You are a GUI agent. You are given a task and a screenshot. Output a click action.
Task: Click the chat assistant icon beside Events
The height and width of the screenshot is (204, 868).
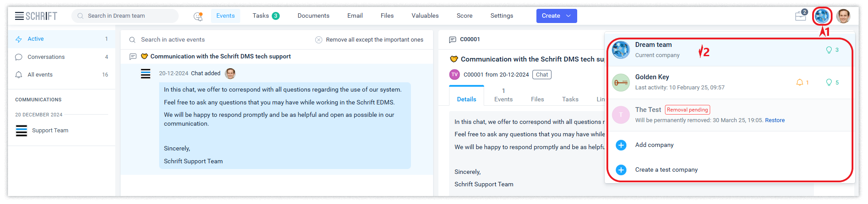click(x=198, y=16)
